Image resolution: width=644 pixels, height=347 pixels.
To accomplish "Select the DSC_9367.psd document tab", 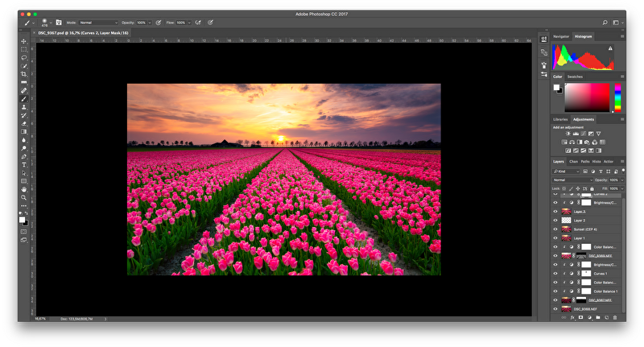I will 84,33.
